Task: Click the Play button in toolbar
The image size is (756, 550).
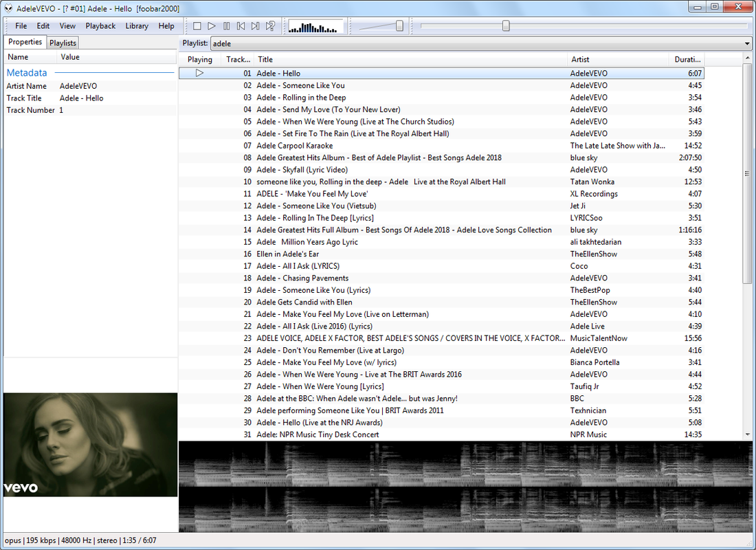Action: pos(212,26)
